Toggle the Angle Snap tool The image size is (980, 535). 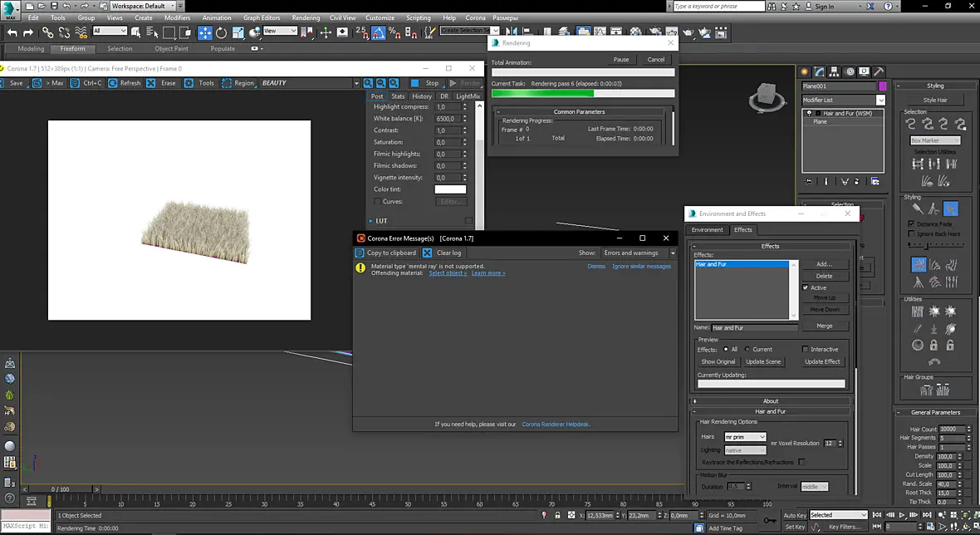[378, 32]
